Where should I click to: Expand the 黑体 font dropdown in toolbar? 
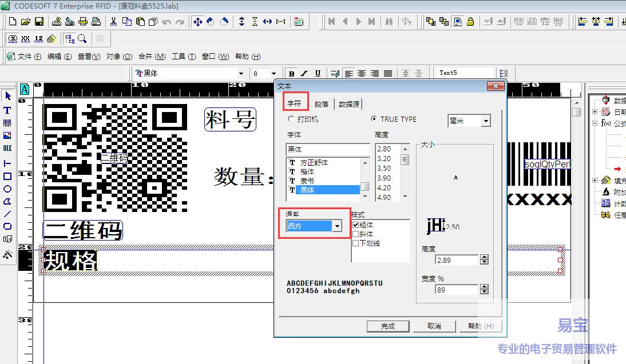coord(241,74)
